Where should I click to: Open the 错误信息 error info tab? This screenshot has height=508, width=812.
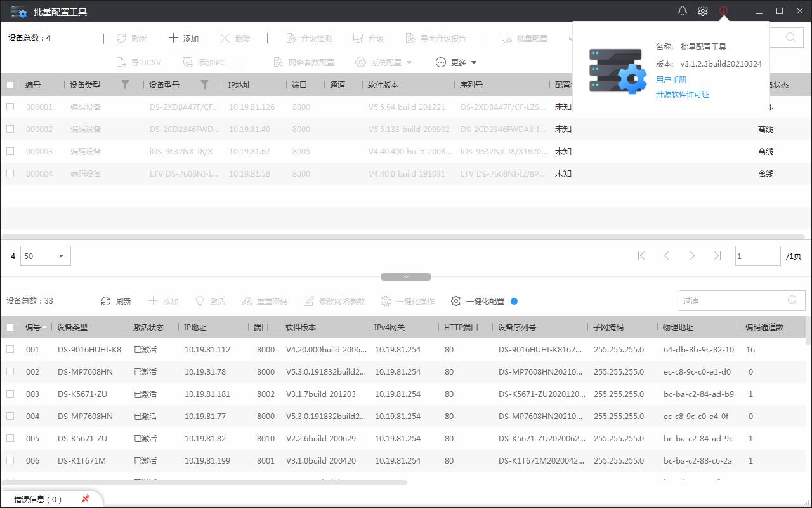[38, 499]
